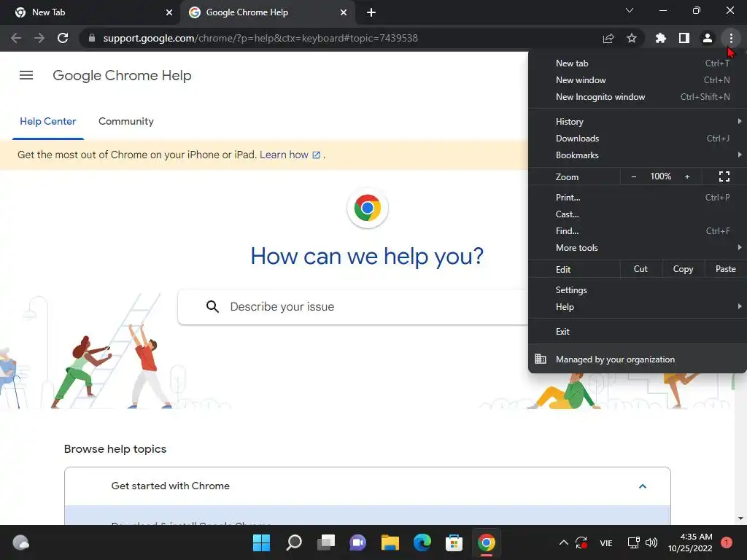Click the lock icon in address bar
This screenshot has width=747, height=560.
(92, 38)
